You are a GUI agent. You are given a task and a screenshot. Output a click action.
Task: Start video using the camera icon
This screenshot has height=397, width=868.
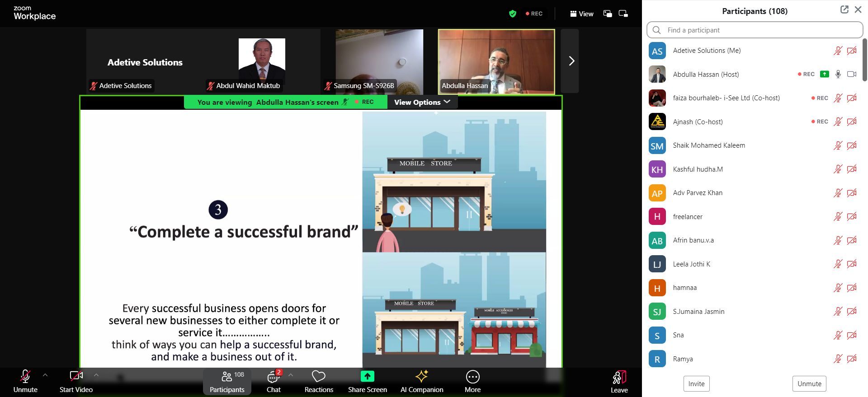point(76,376)
